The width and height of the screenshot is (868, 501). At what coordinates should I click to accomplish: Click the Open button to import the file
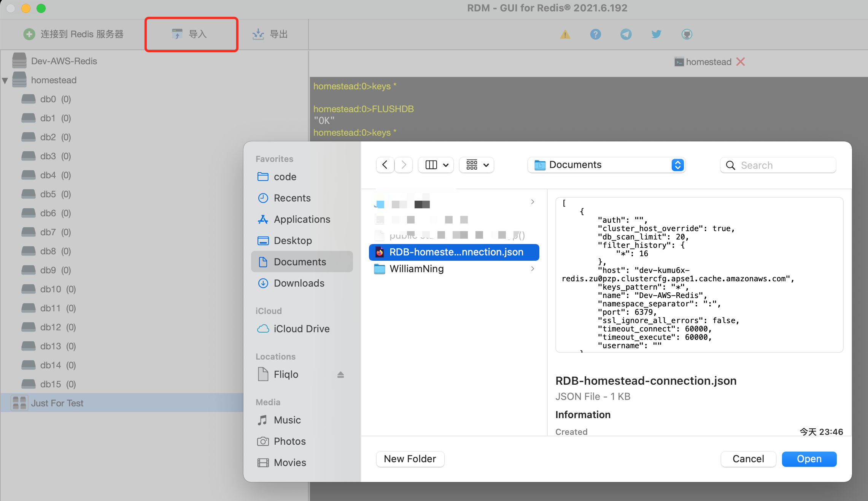pyautogui.click(x=809, y=459)
